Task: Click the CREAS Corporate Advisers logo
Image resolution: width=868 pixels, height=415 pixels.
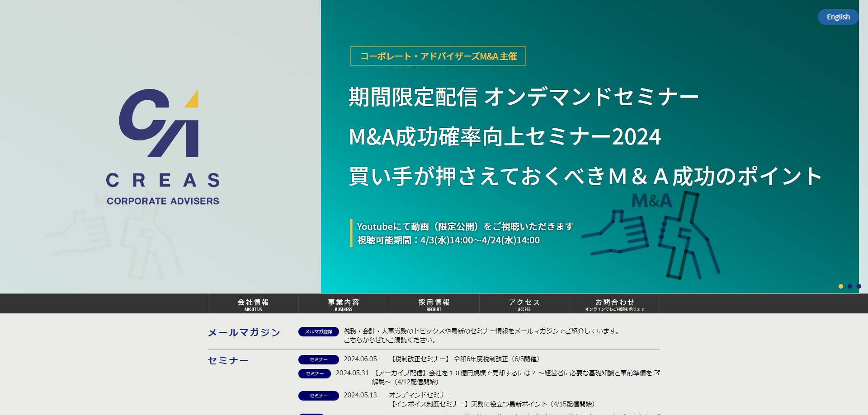Action: pos(163,147)
